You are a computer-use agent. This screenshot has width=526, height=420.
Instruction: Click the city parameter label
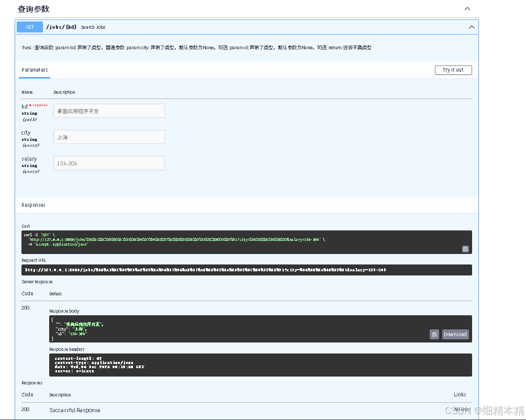click(x=26, y=132)
